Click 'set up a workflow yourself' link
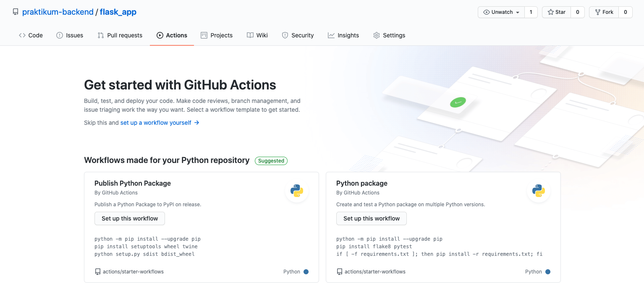The height and width of the screenshot is (289, 644). coord(156,123)
